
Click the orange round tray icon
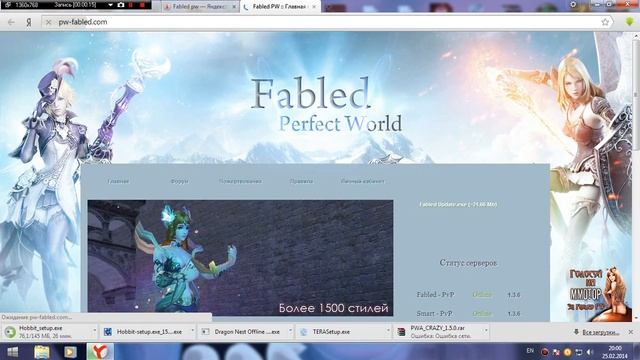point(567,352)
